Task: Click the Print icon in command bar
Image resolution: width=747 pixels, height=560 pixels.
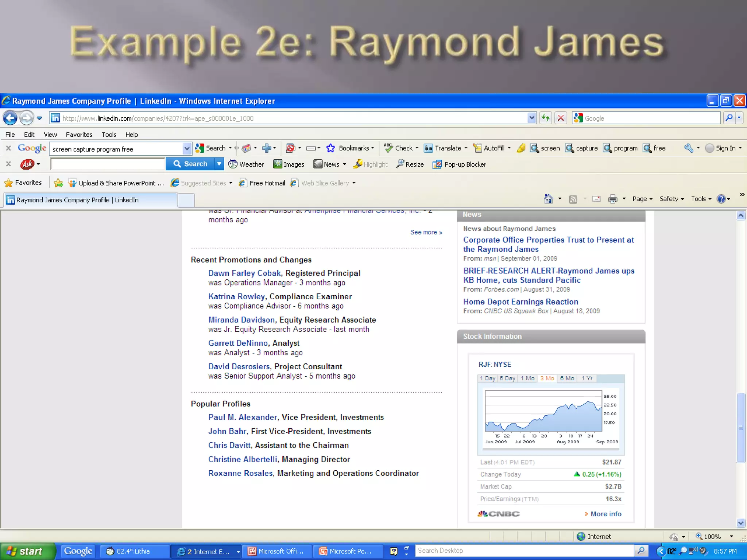Action: (x=613, y=199)
